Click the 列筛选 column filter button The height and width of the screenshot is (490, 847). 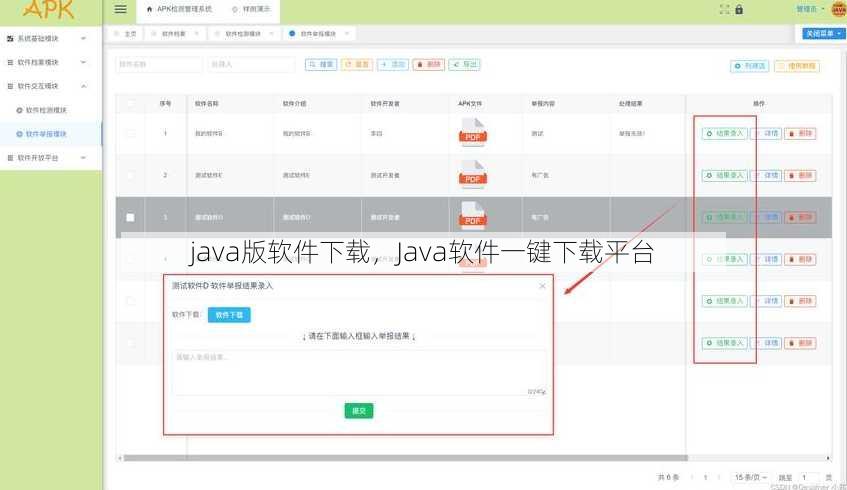(750, 66)
